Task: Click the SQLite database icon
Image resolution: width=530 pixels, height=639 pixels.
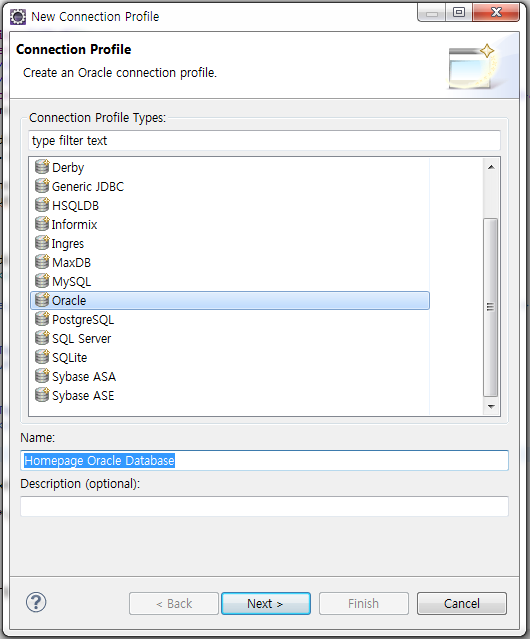Action: click(42, 357)
